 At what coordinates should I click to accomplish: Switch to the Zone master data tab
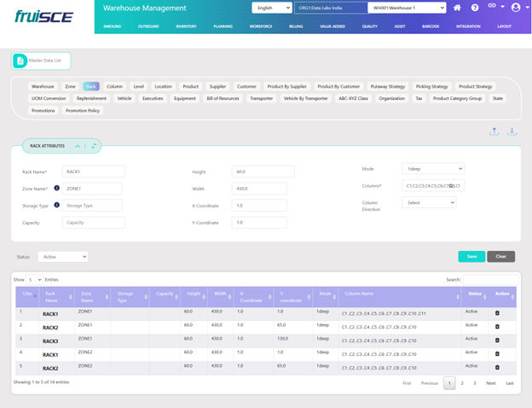(x=70, y=86)
